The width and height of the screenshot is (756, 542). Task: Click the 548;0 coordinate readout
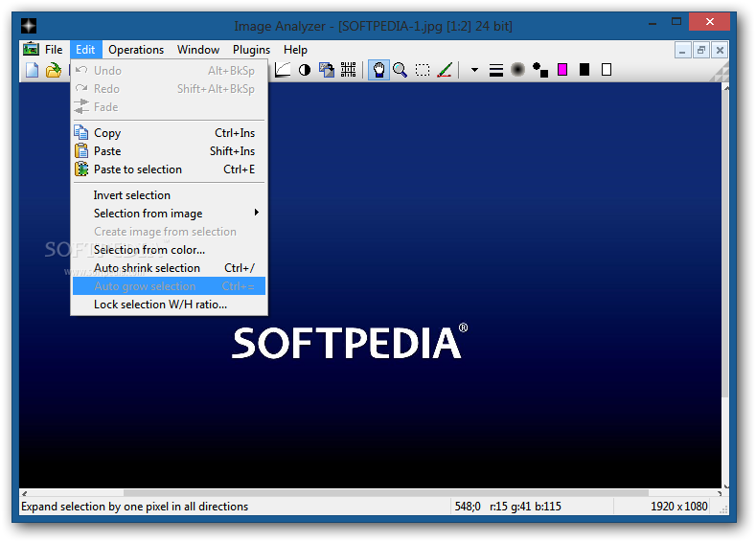coord(468,507)
